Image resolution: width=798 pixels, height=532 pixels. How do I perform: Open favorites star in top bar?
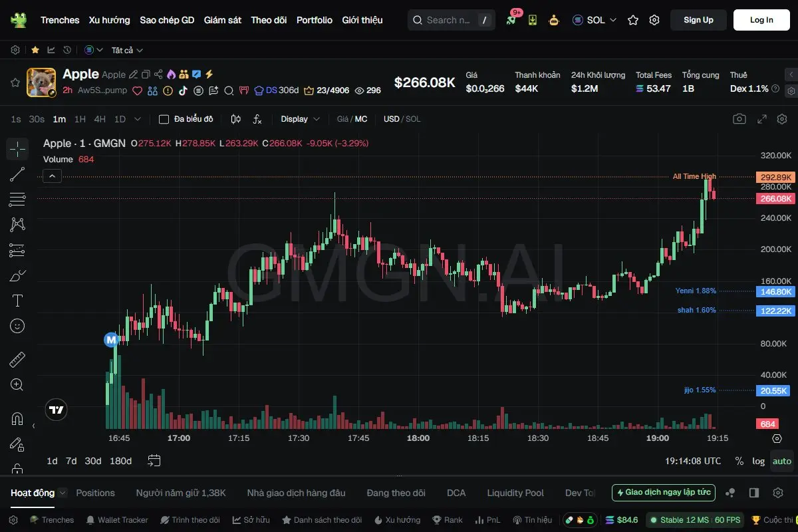pos(633,20)
